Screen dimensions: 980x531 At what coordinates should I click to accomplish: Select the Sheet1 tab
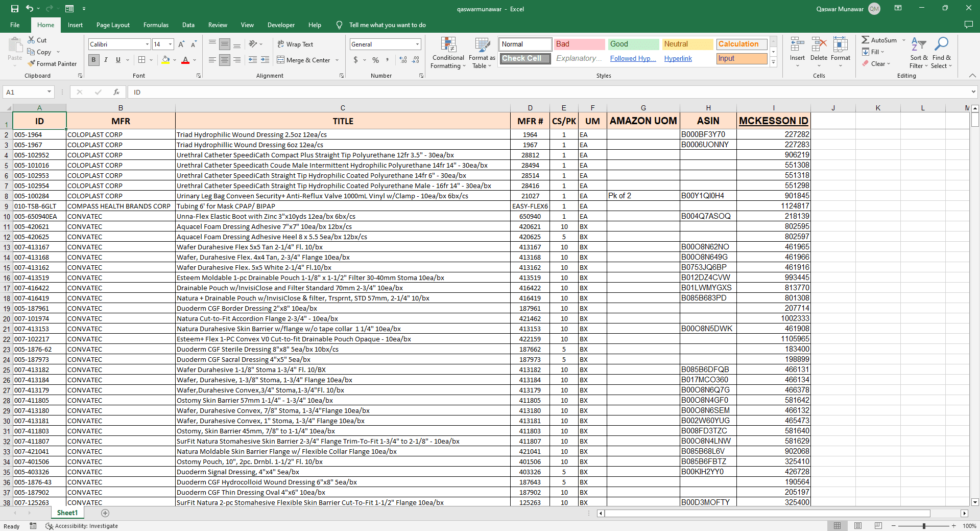pyautogui.click(x=67, y=513)
